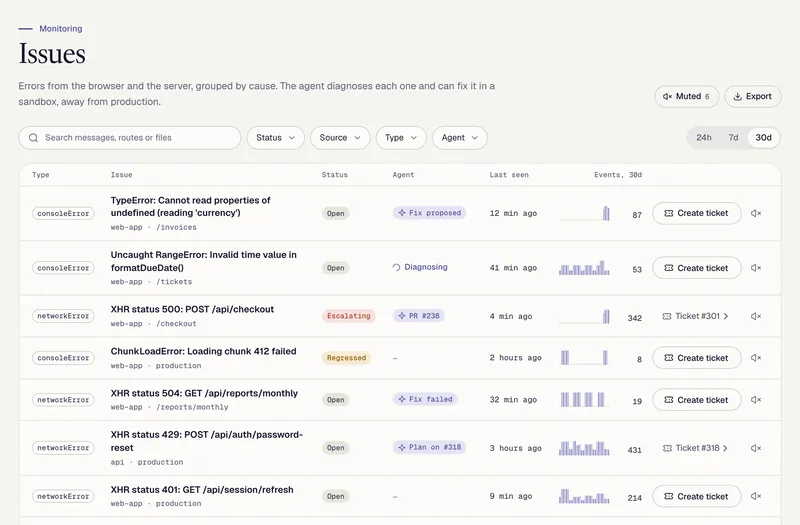The height and width of the screenshot is (525, 800).
Task: Click the search magnifier icon
Action: pyautogui.click(x=34, y=138)
